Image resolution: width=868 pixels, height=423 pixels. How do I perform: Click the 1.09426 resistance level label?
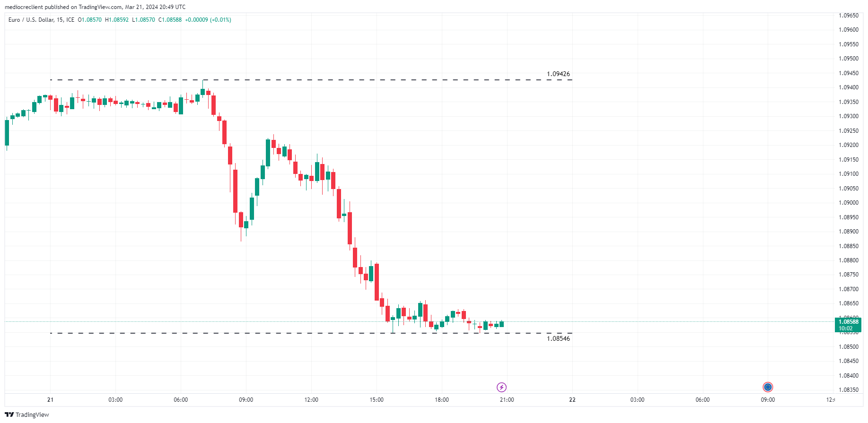(x=558, y=74)
